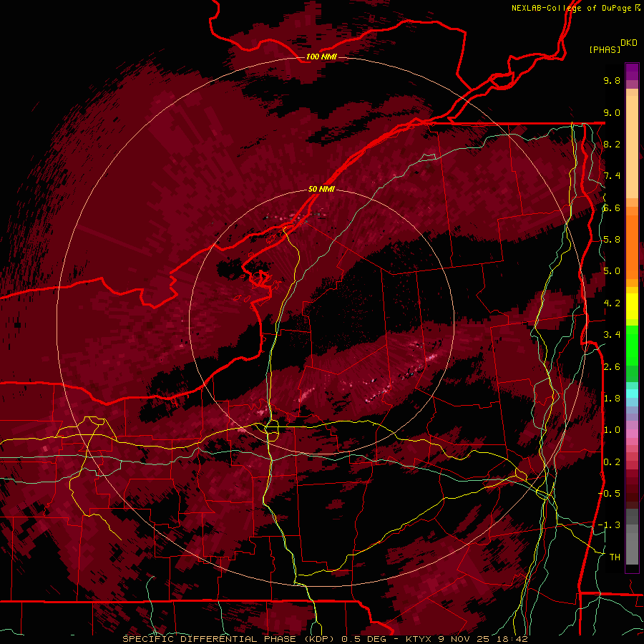Pick the yellow segment of the color bar
Screen dimensions: 644x644
[632, 306]
